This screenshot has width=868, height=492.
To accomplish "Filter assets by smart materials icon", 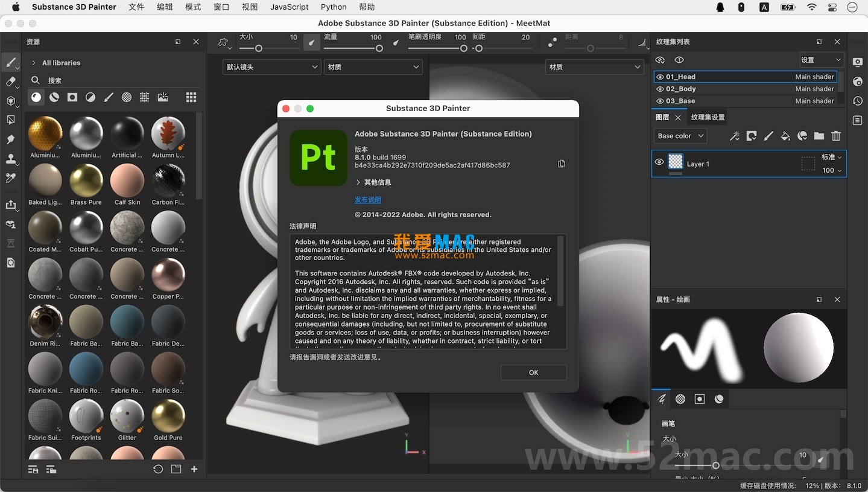I will pyautogui.click(x=54, y=97).
